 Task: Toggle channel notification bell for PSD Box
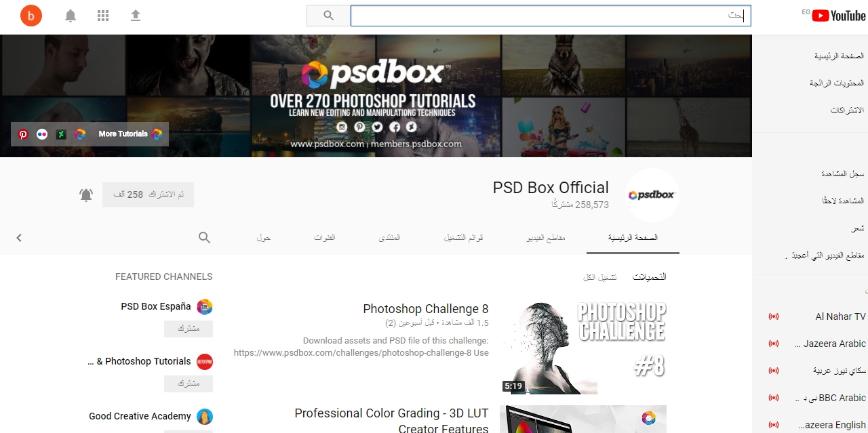pos(86,195)
